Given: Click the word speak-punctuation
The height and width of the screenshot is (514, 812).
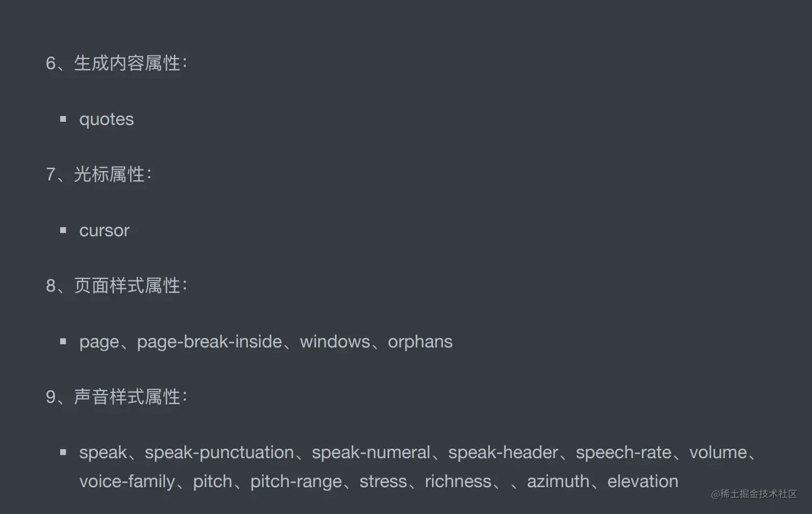Looking at the screenshot, I should (x=219, y=453).
